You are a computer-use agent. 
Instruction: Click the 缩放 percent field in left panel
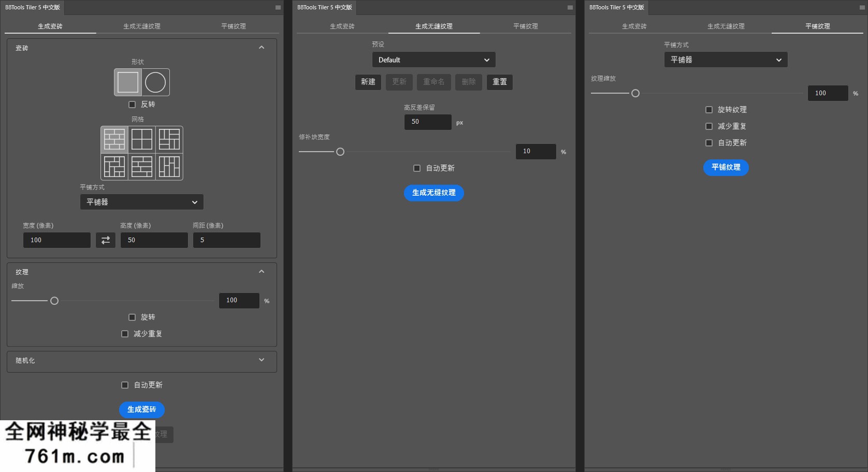click(239, 301)
